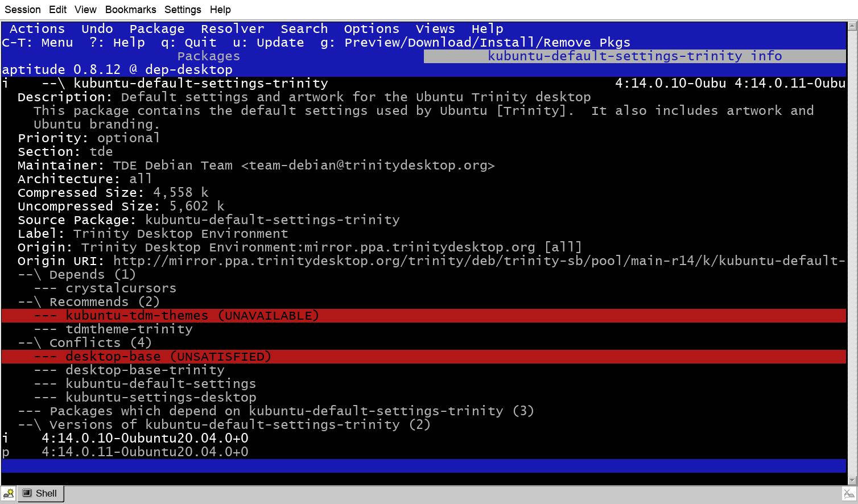Screen dimensions: 858x504
Task: Select the Shell session tab
Action: tap(40, 493)
